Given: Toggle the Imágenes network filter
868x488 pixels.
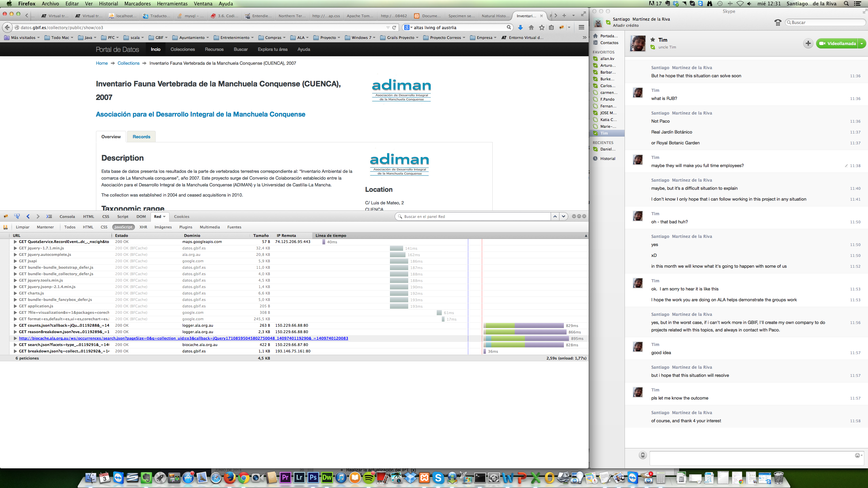Looking at the screenshot, I should [x=163, y=227].
